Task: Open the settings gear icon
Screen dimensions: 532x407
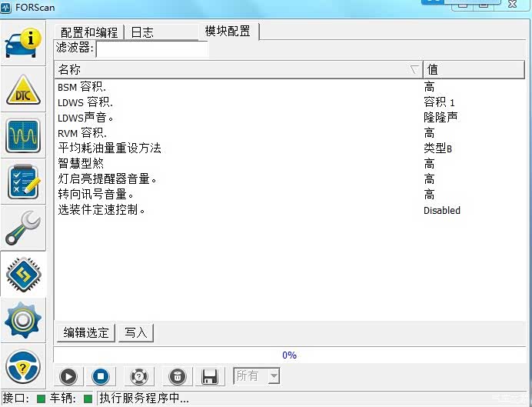Action: [x=23, y=320]
